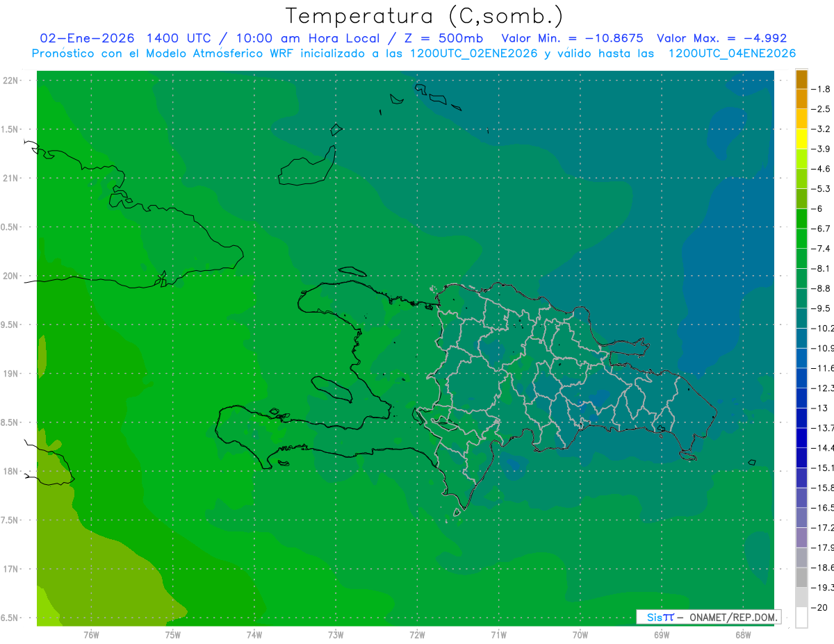Screen dimensions: 834x644
Task: Click the '-15.1' legend value
Action: [823, 468]
